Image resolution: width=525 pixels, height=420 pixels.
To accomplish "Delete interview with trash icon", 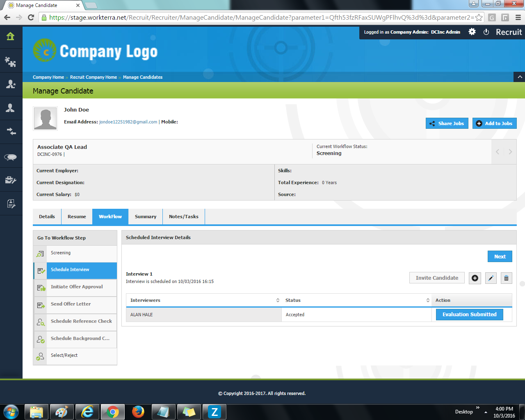I will click(506, 278).
